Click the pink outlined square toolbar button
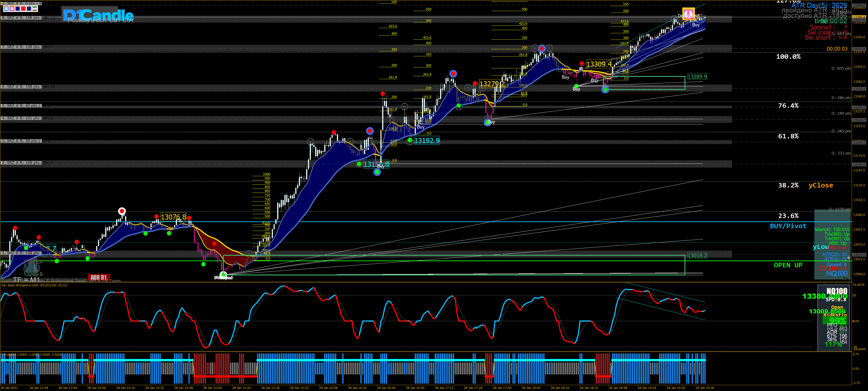This screenshot has height=391, width=868. 12,9
